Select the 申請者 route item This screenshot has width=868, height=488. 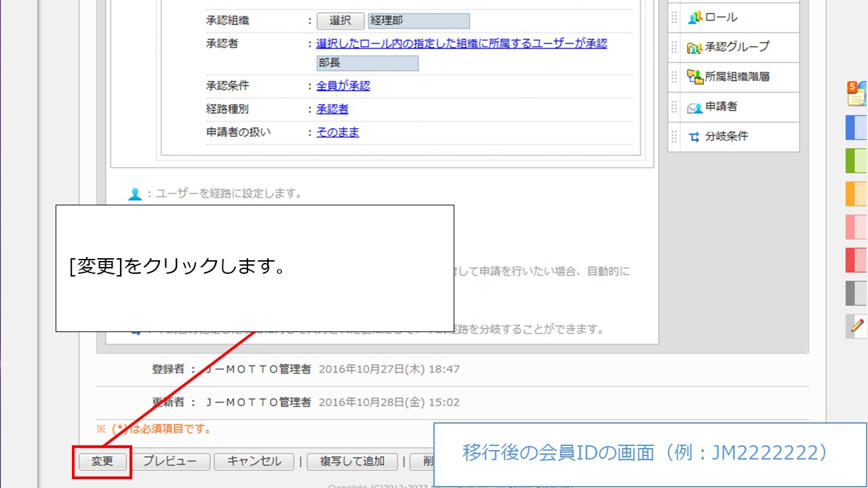[x=720, y=107]
